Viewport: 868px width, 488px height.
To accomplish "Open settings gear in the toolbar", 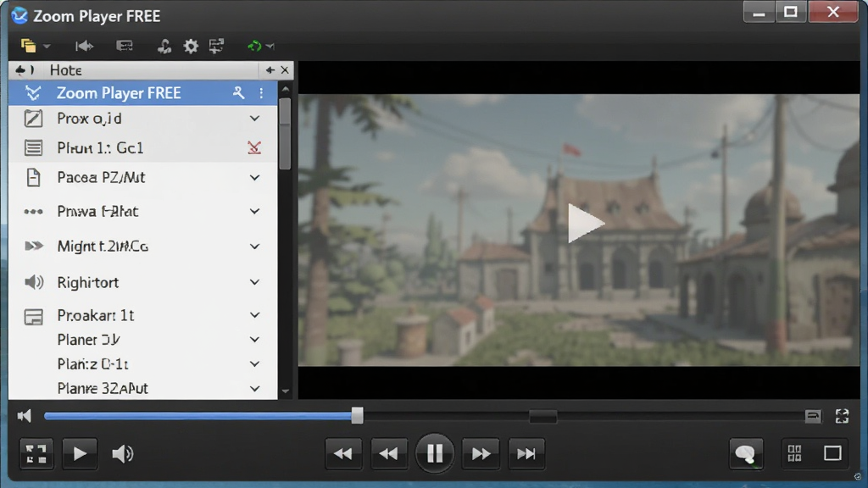I will click(x=191, y=46).
